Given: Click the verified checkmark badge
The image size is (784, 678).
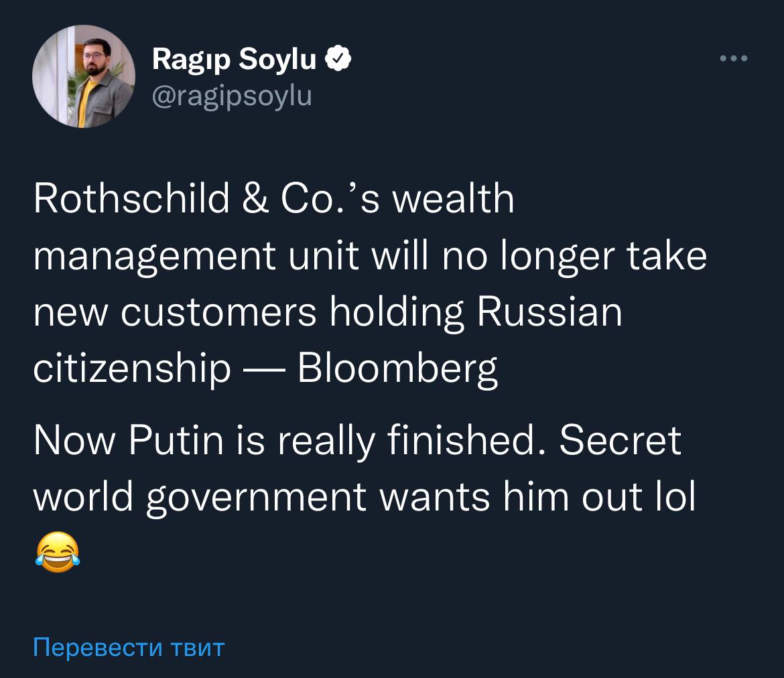Looking at the screenshot, I should [x=338, y=60].
